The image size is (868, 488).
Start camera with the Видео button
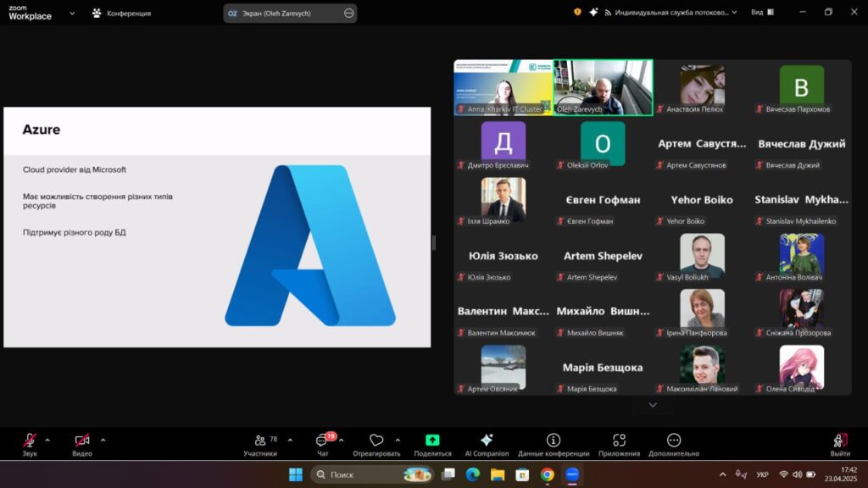pos(82,444)
